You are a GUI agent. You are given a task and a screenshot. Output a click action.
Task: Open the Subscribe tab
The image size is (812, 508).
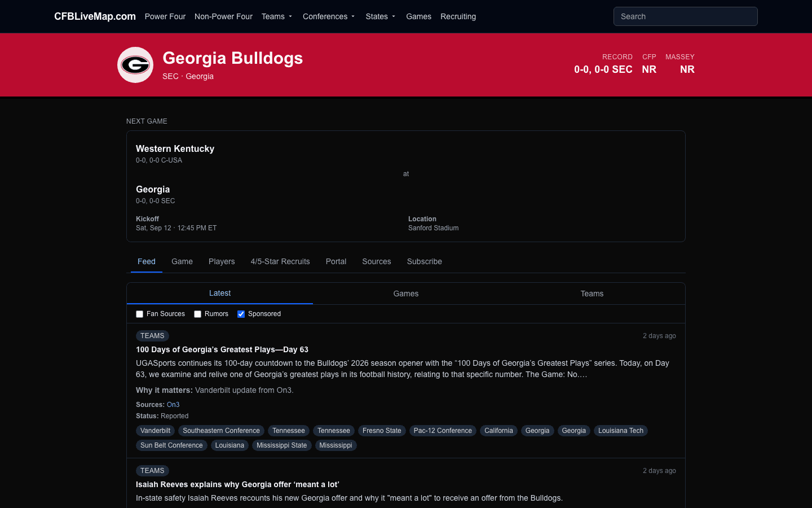(x=425, y=261)
